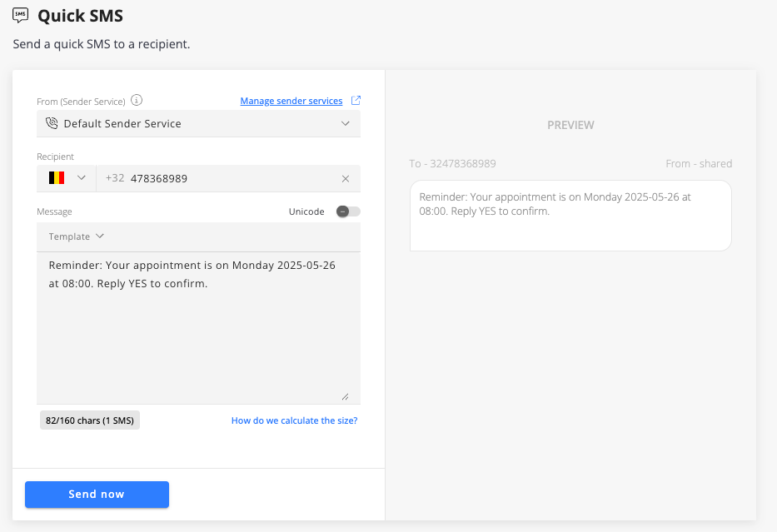Image resolution: width=777 pixels, height=532 pixels.
Task: Click the recipient phone number field
Action: pos(228,178)
